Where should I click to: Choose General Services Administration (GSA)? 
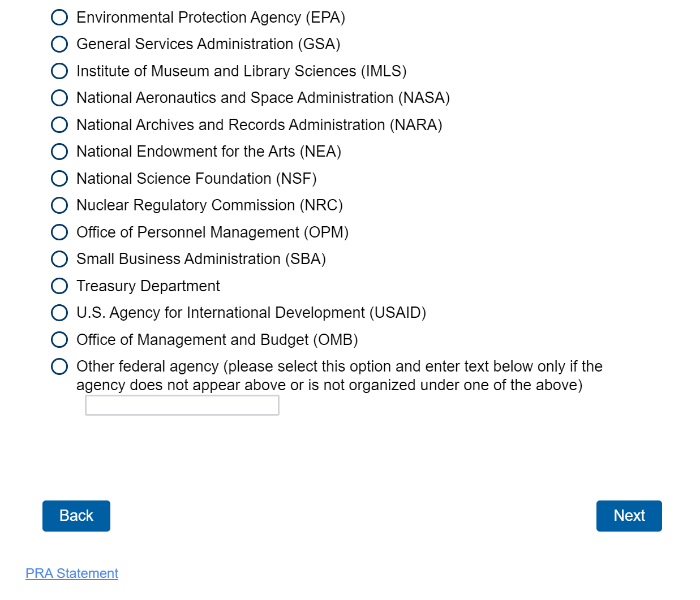tap(59, 44)
